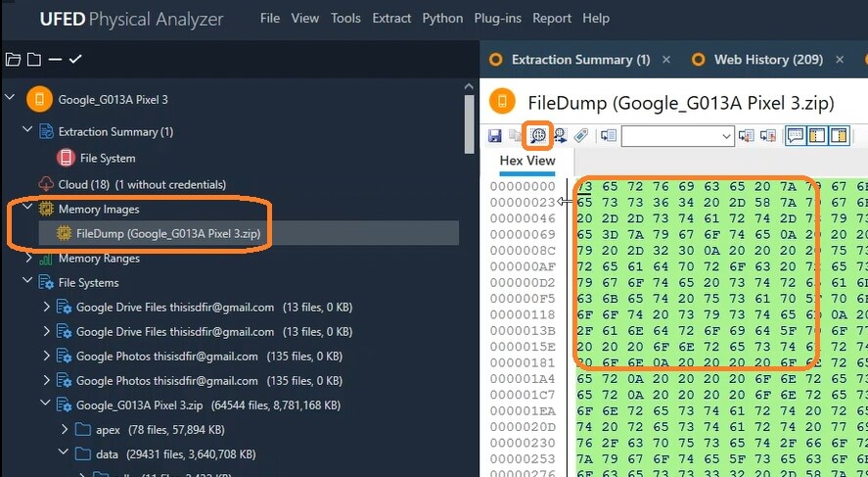Select the FileDump (Google_G013A Pixel 3.zip) tree item
The image size is (868, 477).
tap(250, 234)
